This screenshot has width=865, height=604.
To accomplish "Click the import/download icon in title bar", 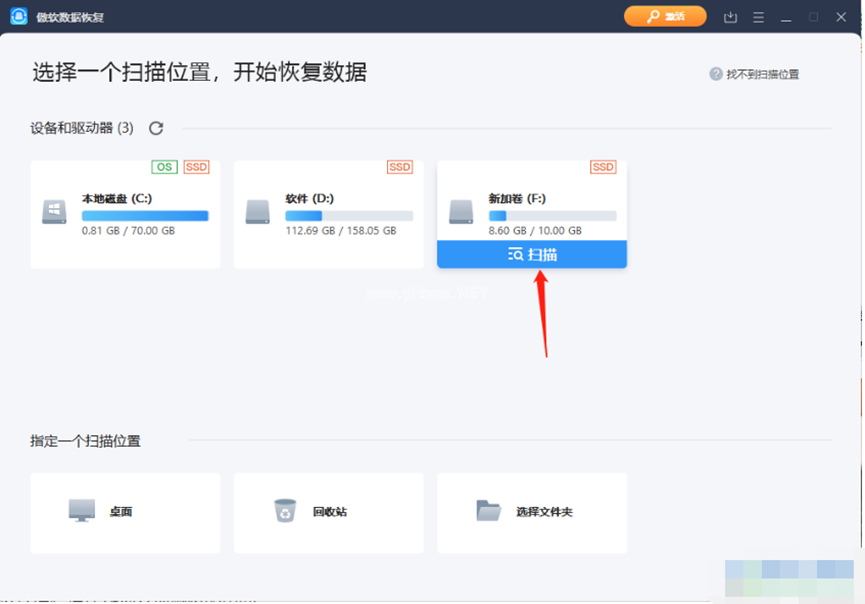I will pos(730,17).
